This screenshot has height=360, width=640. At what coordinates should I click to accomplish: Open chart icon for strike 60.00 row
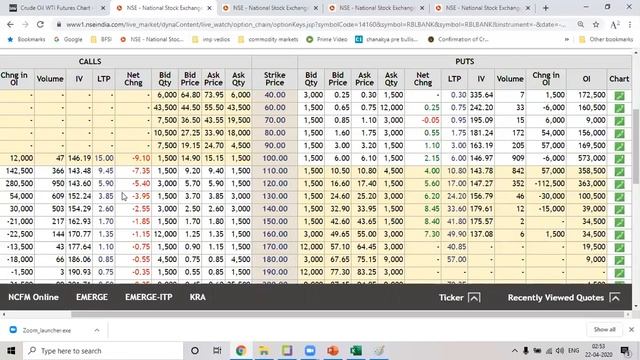click(x=619, y=109)
